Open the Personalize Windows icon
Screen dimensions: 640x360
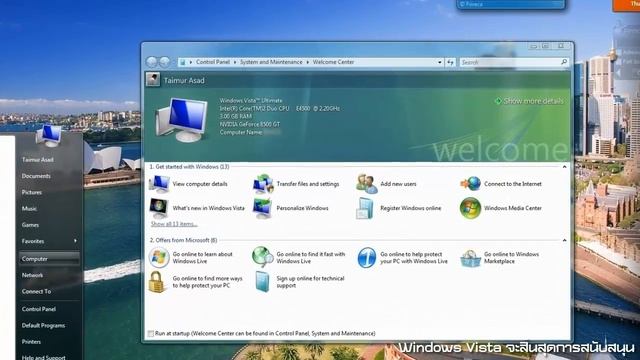[262, 208]
